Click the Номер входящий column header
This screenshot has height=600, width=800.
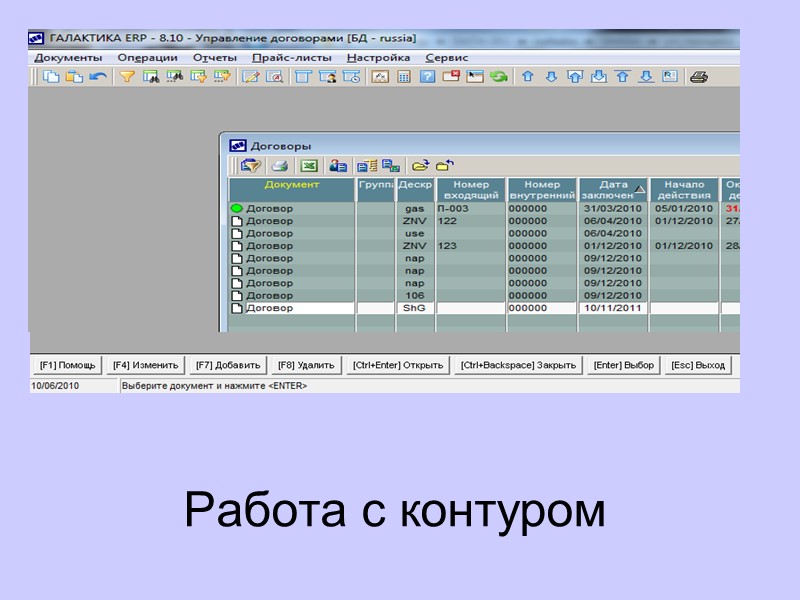471,190
